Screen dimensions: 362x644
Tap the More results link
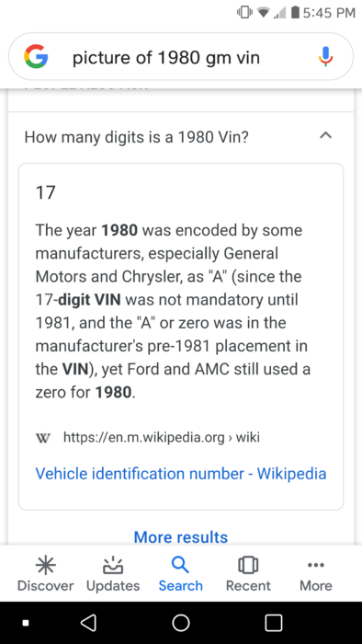pos(181,536)
